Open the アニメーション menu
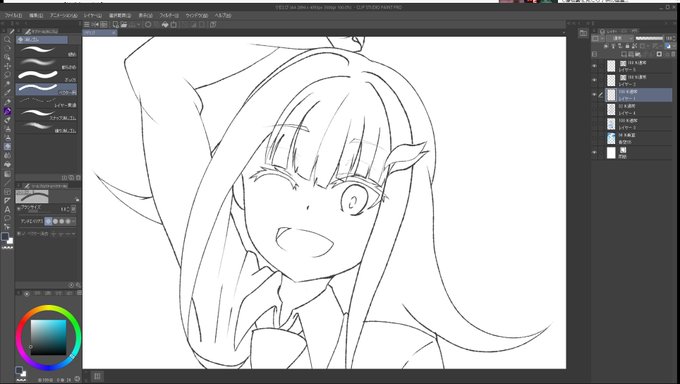The image size is (680, 384). click(x=63, y=15)
